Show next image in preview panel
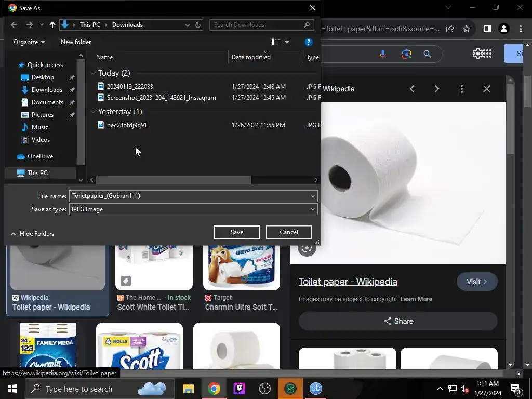Screen dimensions: 532x399 436,89
